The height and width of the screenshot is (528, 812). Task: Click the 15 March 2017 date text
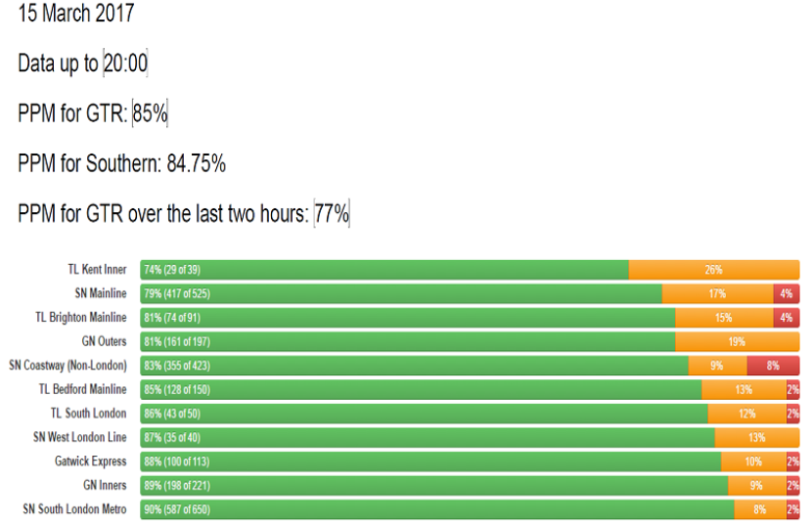pyautogui.click(x=76, y=14)
